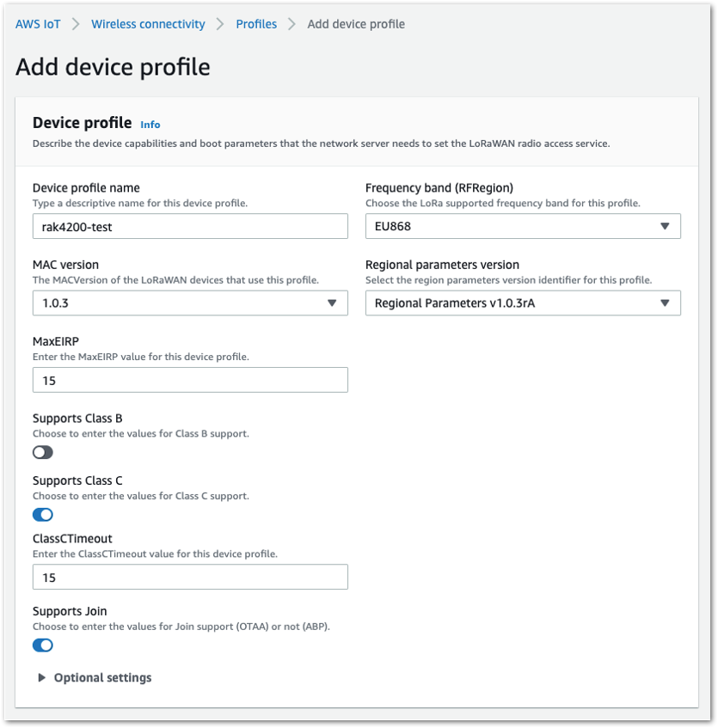Click the Regional parameters dropdown arrow icon
718x728 pixels.
(665, 303)
